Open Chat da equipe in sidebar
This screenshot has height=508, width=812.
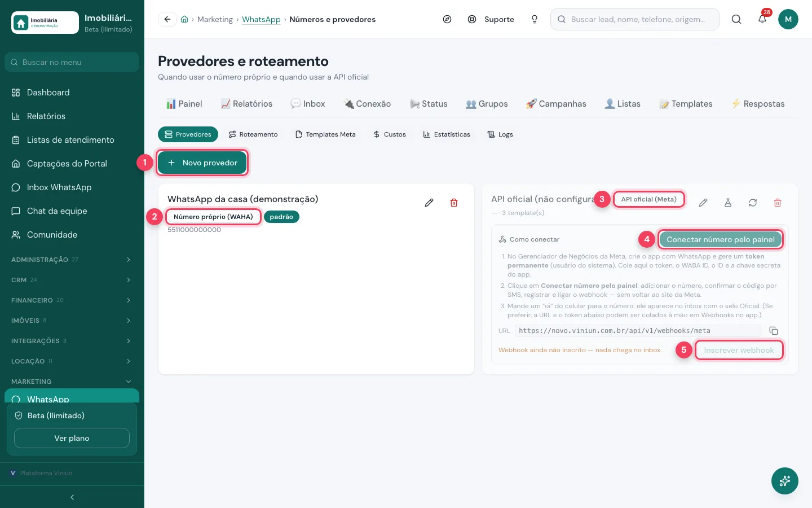coord(72,211)
